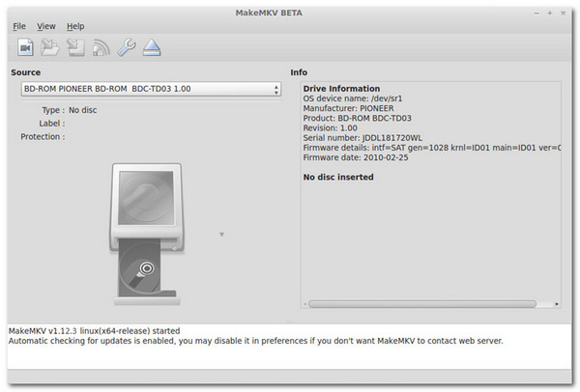Click the 'OS device name: /dev/sr1' line
Image resolution: width=580 pixels, height=392 pixels.
point(353,98)
